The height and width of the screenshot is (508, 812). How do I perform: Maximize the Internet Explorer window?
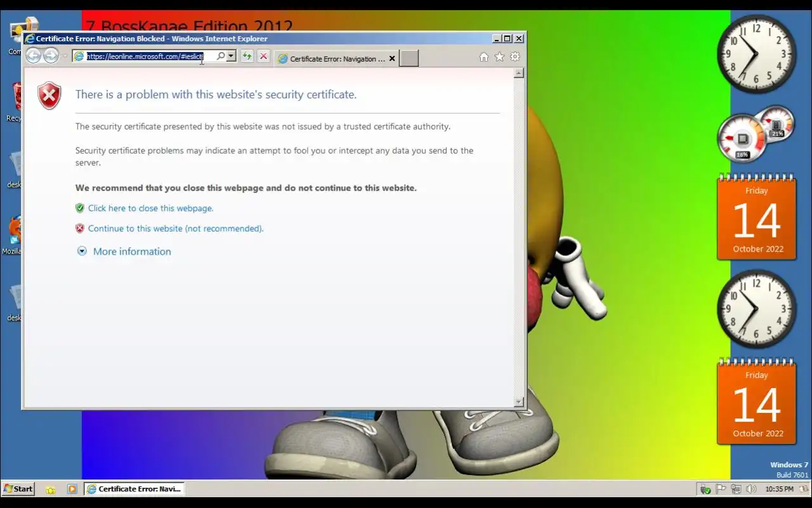tap(507, 39)
